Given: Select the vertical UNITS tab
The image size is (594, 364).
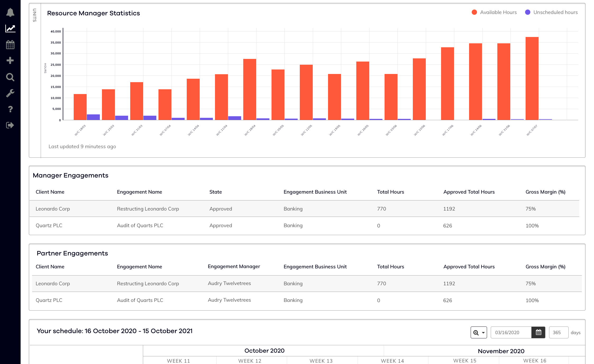Looking at the screenshot, I should point(35,15).
